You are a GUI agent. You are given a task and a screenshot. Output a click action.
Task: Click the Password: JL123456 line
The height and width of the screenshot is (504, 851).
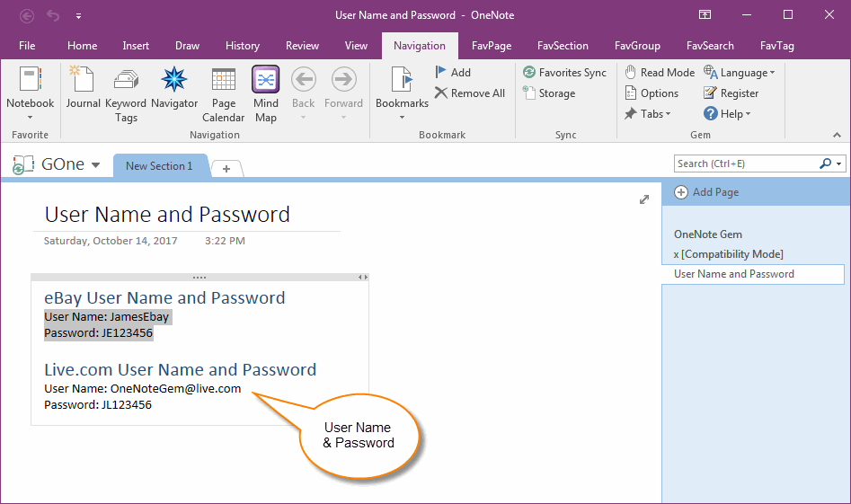(x=98, y=404)
